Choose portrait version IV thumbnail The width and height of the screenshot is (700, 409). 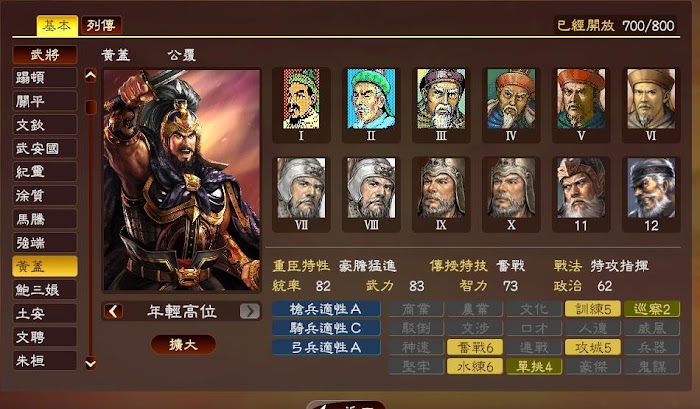pyautogui.click(x=511, y=104)
